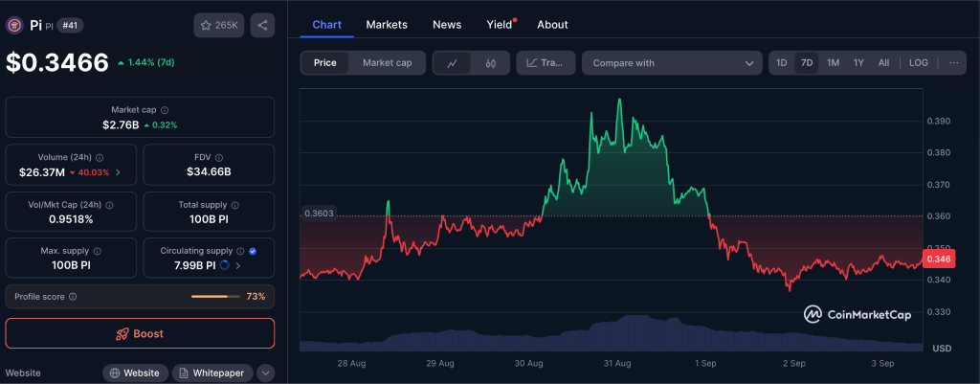This screenshot has height=384, width=980.
Task: Open more chart options ellipsis menu
Action: click(953, 63)
